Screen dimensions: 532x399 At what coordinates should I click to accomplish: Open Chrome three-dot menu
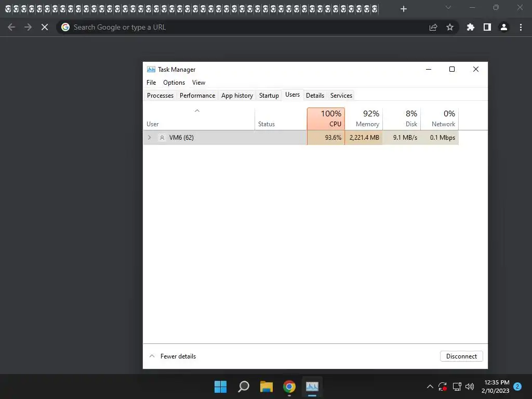point(521,27)
